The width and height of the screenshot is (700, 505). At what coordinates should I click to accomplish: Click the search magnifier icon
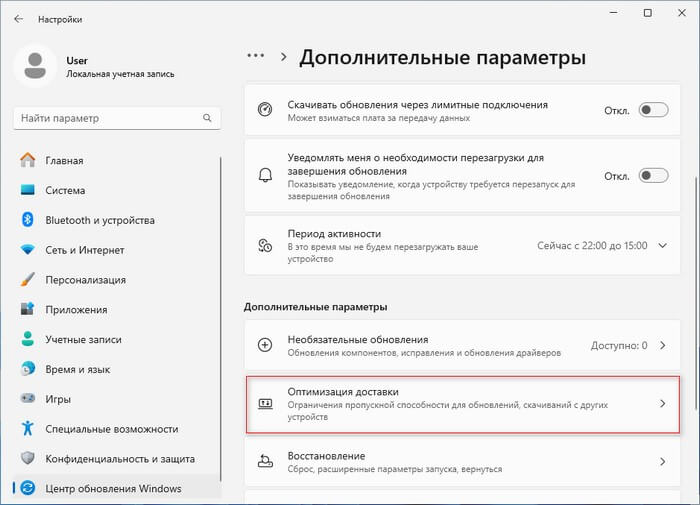click(x=207, y=118)
